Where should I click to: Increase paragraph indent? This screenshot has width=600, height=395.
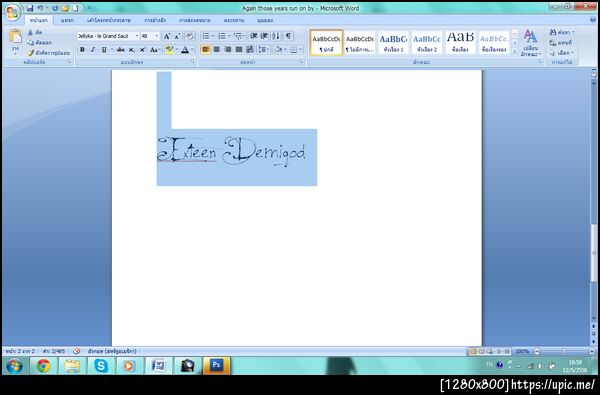[x=264, y=36]
